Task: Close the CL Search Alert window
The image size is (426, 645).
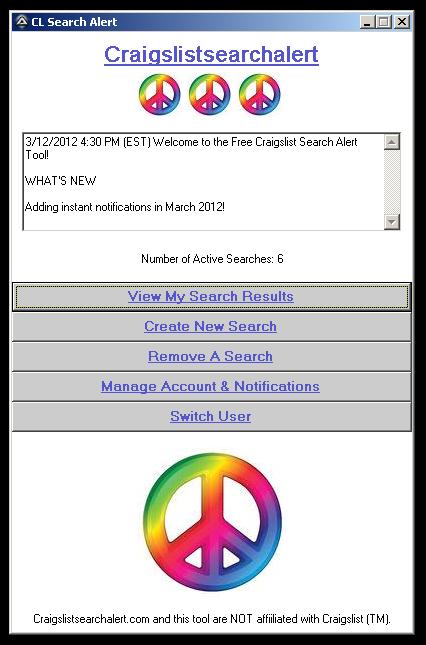Action: coord(402,22)
